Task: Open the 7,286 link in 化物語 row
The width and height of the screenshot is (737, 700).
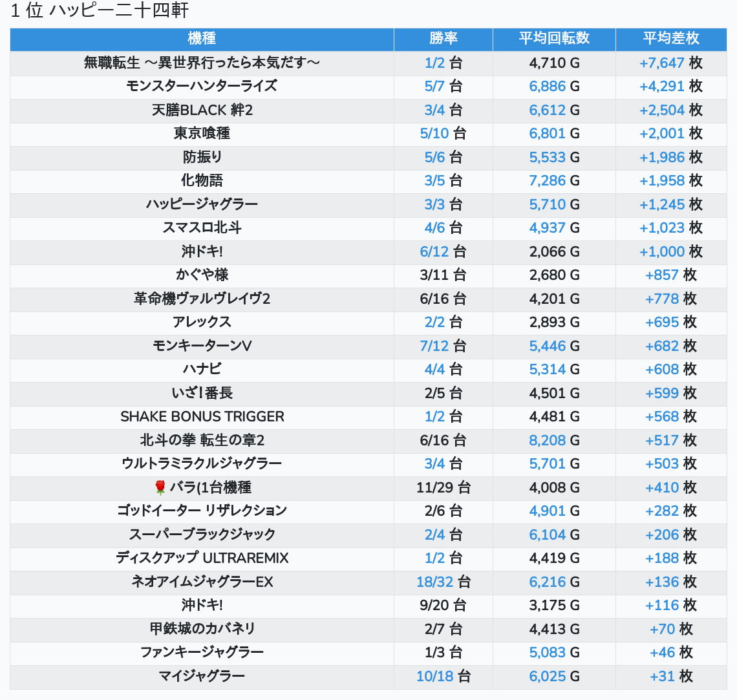Action: 547,181
